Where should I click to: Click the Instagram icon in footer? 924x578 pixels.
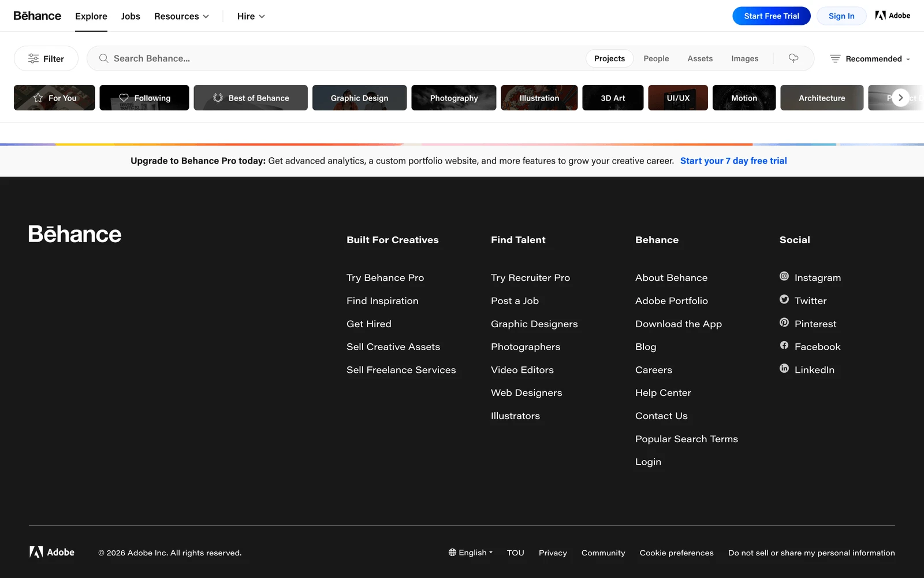[784, 276]
